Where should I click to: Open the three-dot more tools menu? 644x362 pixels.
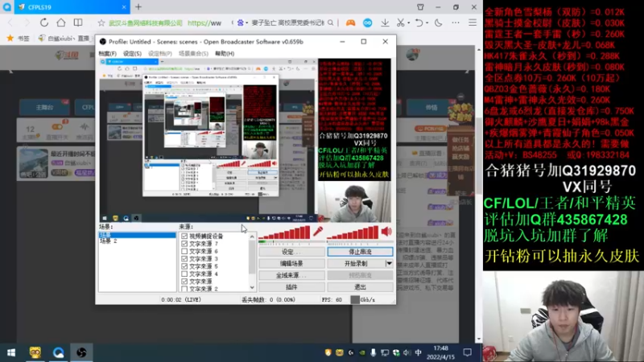(456, 23)
